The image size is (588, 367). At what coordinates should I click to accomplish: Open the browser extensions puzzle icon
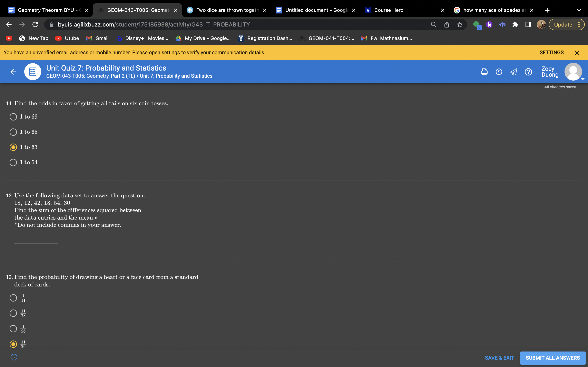click(515, 24)
